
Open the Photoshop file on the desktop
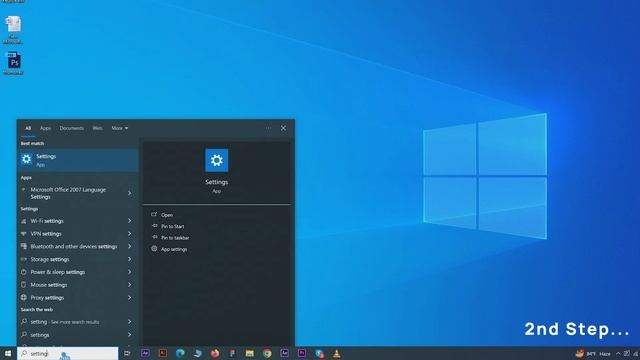click(13, 63)
